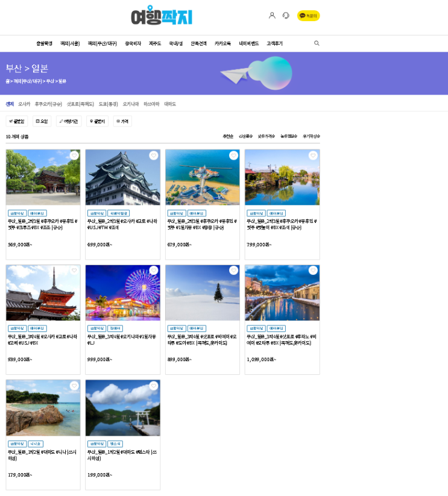Image resolution: width=448 pixels, height=496 pixels.
Task: Sort products by 추천순
Action: 228,136
